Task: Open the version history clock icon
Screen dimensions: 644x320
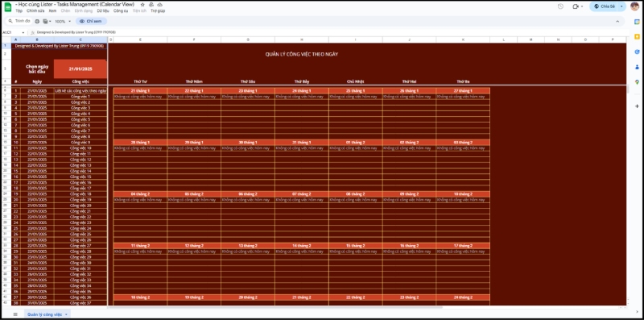Action: tap(560, 6)
